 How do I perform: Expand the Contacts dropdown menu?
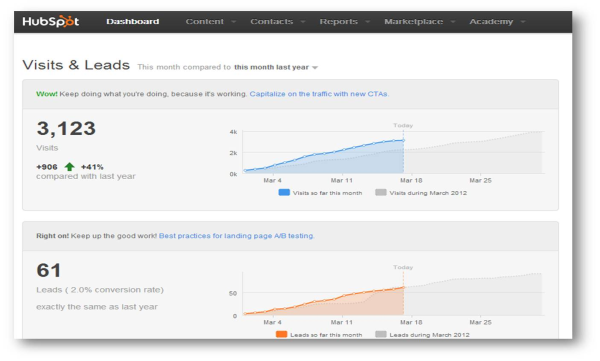point(277,21)
